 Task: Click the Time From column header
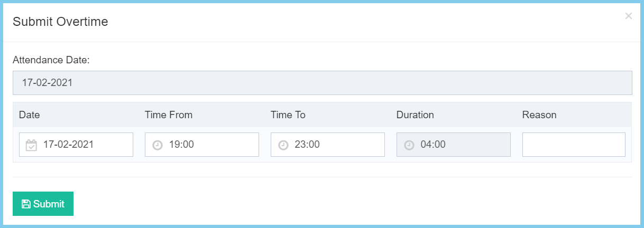coord(168,115)
